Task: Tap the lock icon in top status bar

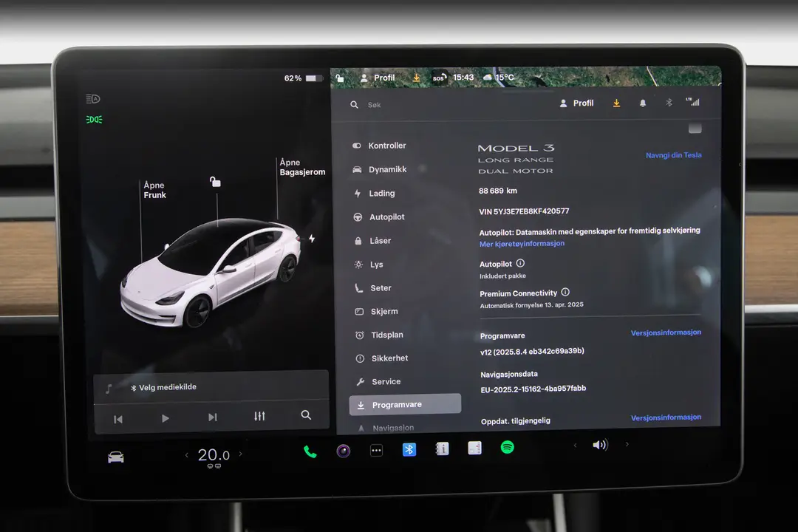Action: (340, 78)
